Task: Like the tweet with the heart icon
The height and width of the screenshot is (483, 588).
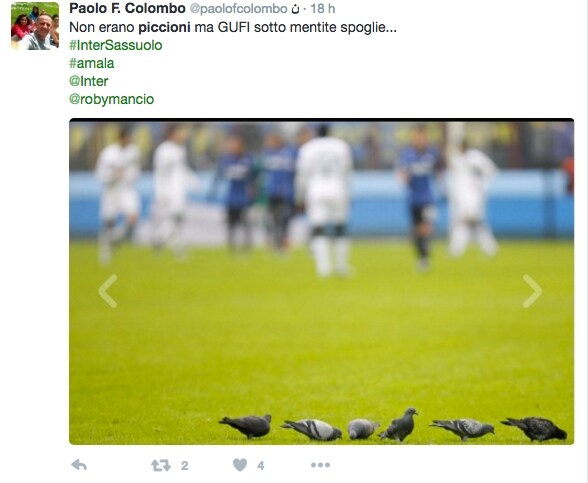Action: pyautogui.click(x=240, y=465)
